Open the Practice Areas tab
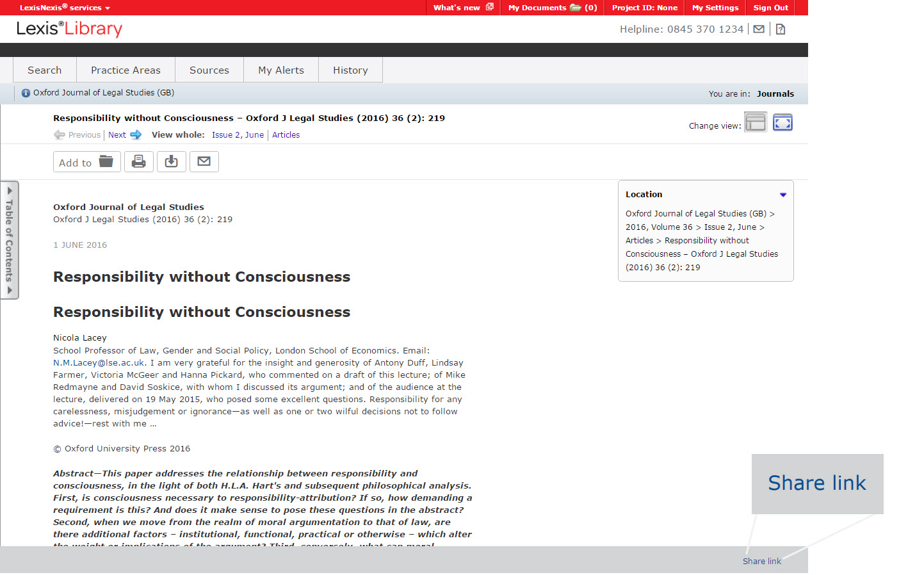924x575 pixels. pos(126,70)
